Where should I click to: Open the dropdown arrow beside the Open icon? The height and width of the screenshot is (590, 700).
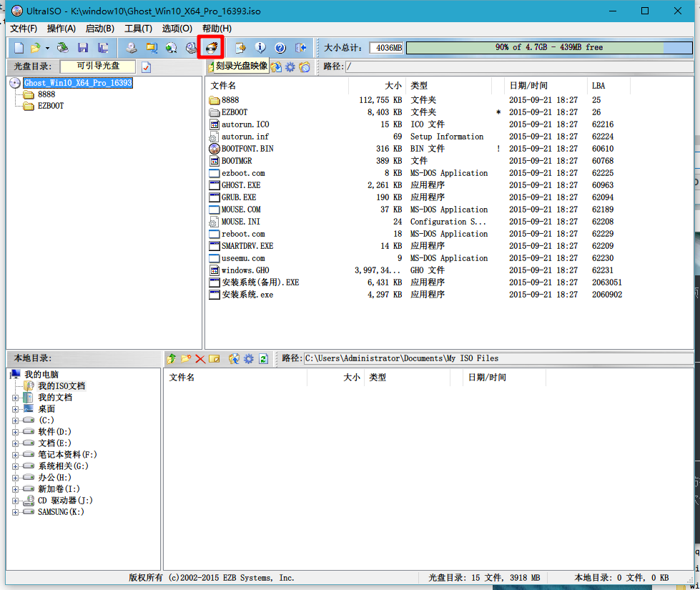[47, 48]
